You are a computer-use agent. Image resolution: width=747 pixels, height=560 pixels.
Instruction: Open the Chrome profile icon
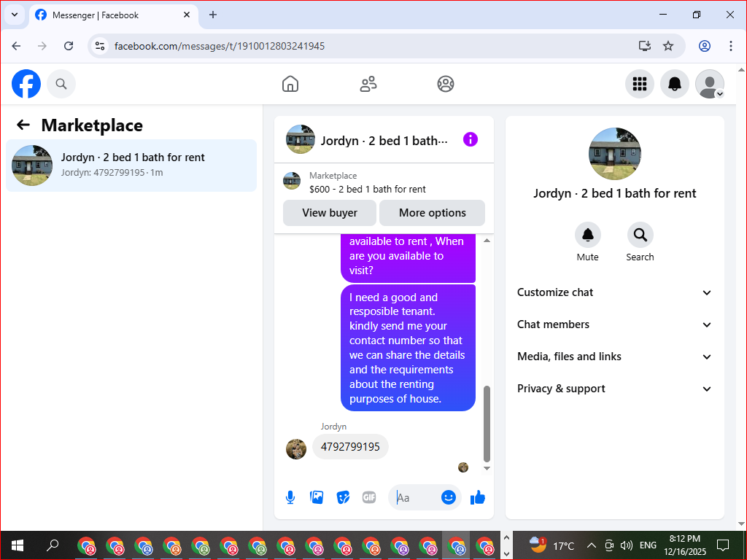coord(704,46)
